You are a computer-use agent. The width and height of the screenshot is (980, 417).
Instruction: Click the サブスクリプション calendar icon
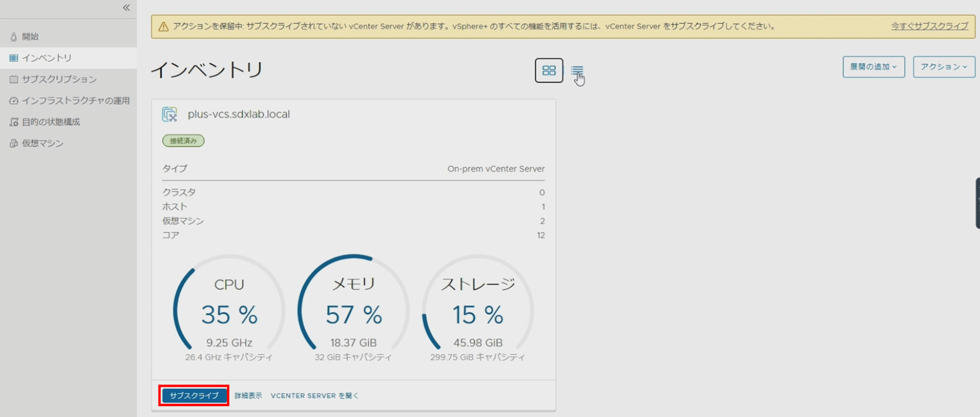point(13,79)
